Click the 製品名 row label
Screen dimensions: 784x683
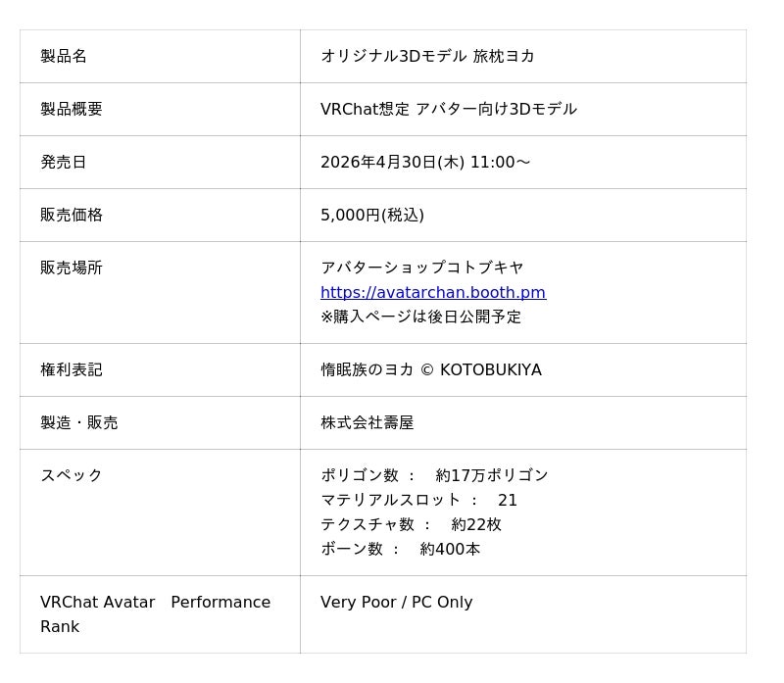64,56
